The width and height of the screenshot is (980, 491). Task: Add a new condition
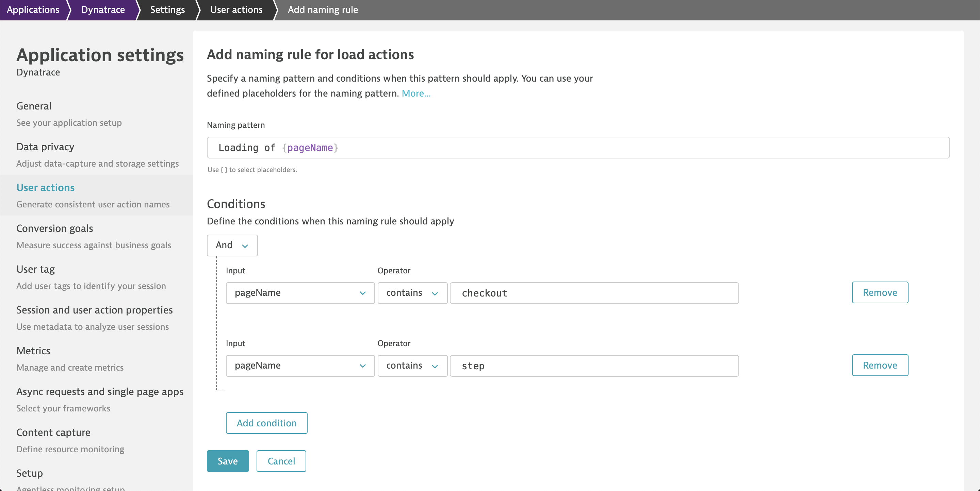coord(266,423)
